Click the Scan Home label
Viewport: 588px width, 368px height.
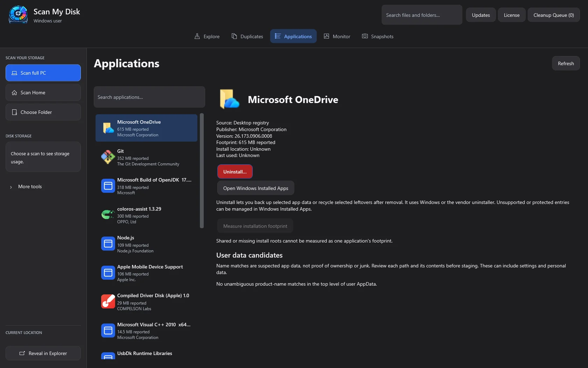pos(33,93)
